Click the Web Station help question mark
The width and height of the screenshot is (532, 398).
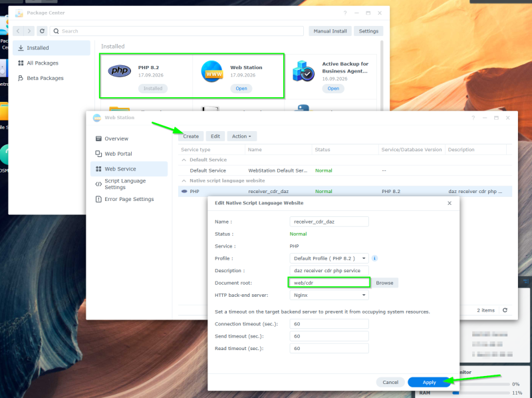[473, 118]
